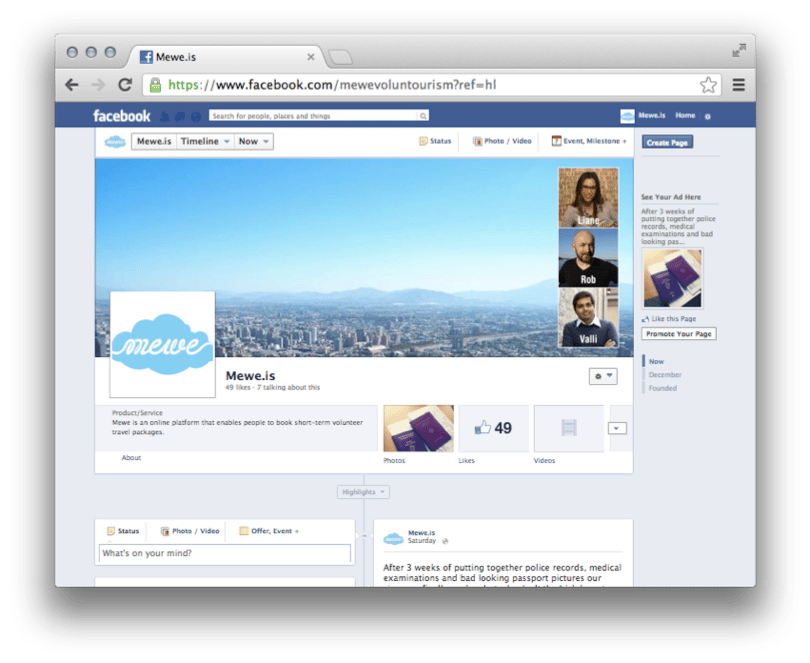Click Valli's photo on cover
Screen dimensions: 810x663
pos(588,317)
